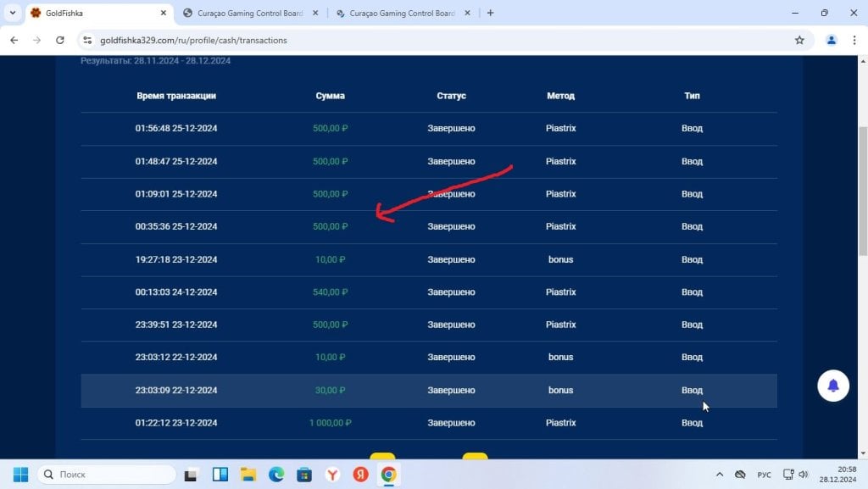
Task: Open the Chrome profile avatar
Action: click(831, 40)
